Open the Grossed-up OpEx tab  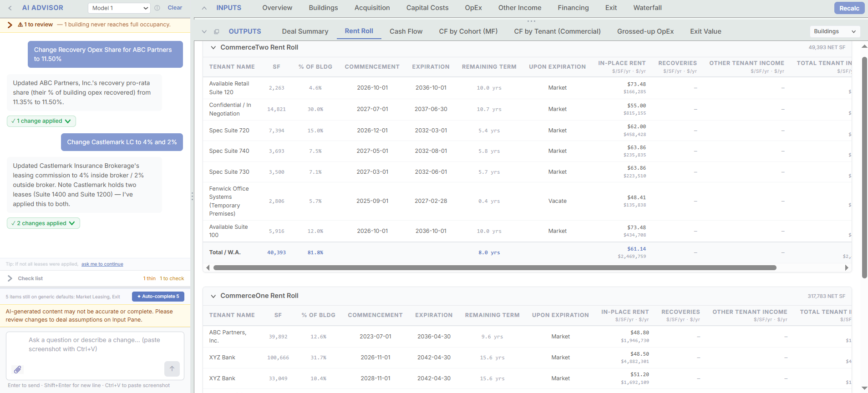[x=645, y=31]
